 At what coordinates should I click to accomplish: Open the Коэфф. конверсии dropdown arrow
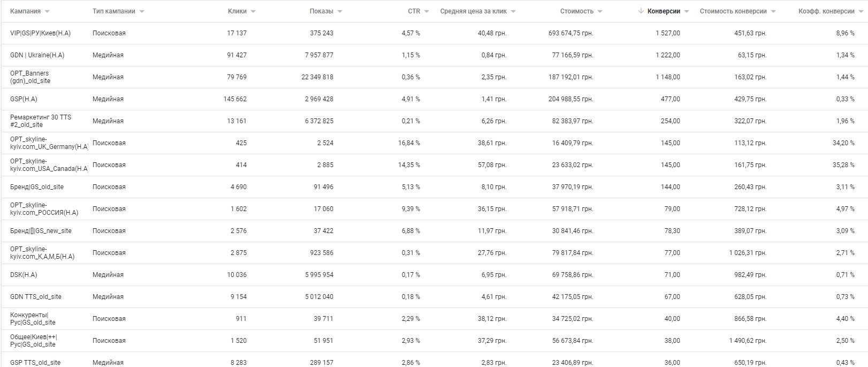pyautogui.click(x=861, y=12)
